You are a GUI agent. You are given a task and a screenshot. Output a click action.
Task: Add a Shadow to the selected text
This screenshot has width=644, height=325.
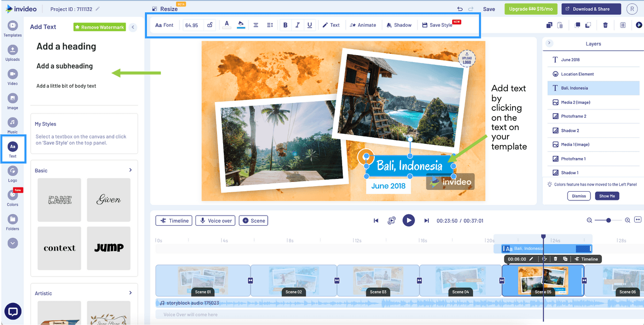(398, 25)
